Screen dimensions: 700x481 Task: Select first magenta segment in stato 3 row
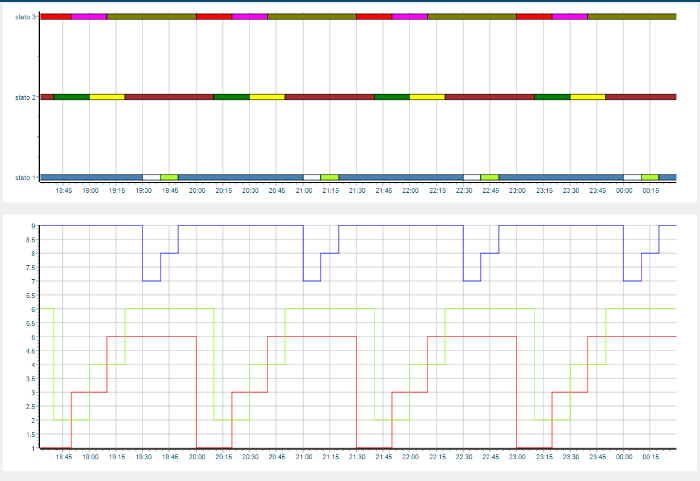[89, 17]
